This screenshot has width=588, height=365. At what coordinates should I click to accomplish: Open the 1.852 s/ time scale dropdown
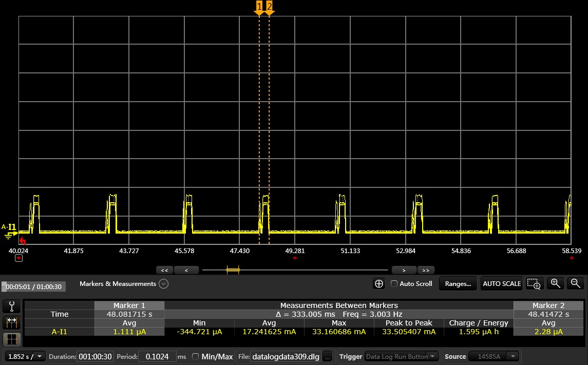pyautogui.click(x=24, y=356)
